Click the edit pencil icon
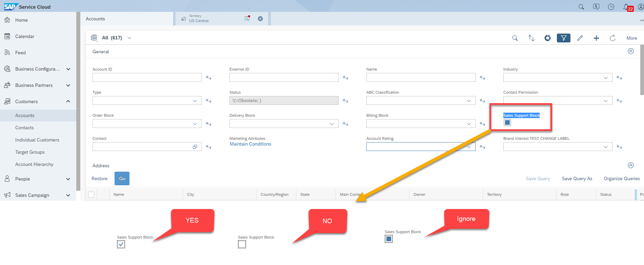 pos(580,38)
